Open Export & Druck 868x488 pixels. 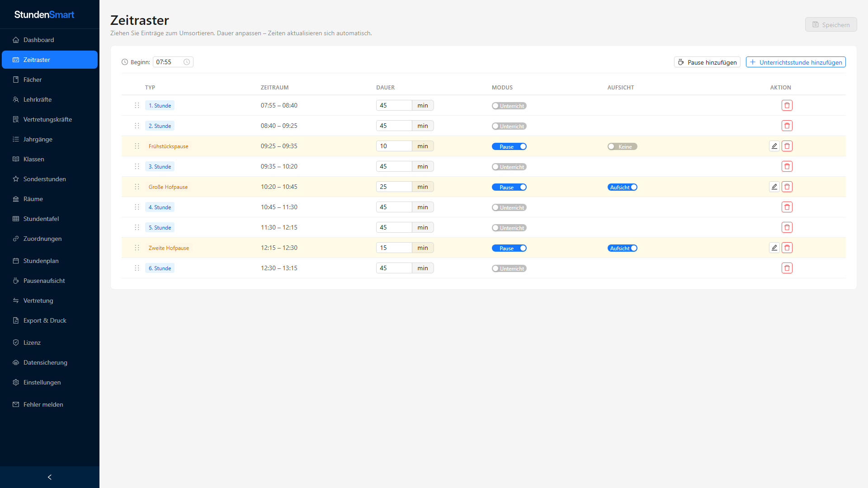click(50, 320)
